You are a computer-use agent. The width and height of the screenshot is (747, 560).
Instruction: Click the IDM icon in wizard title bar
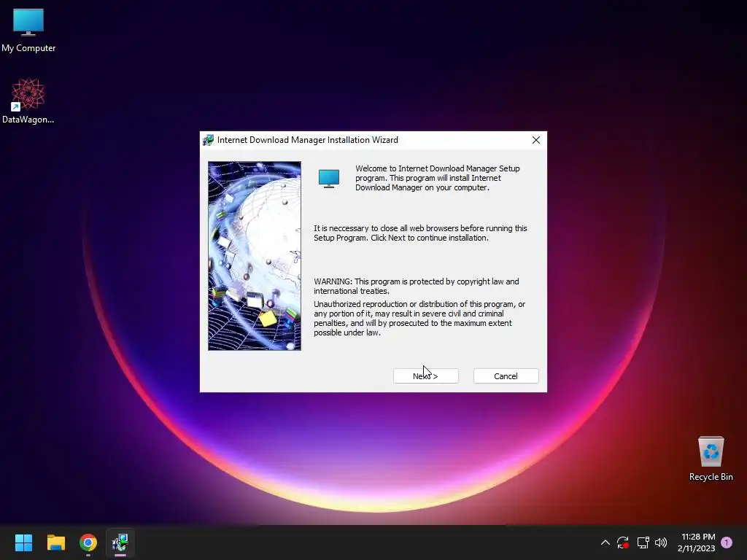(x=208, y=140)
